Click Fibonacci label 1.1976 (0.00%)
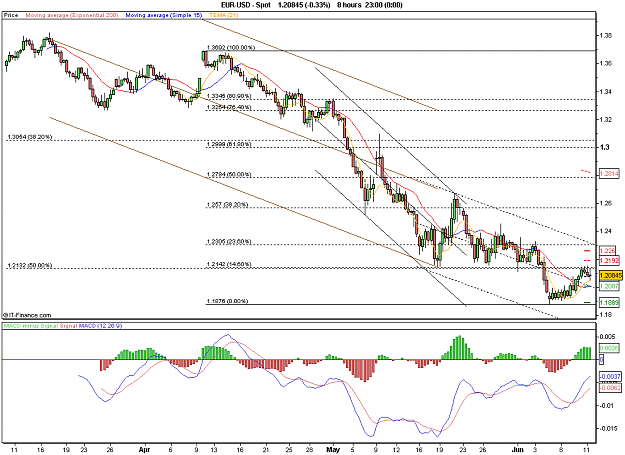 point(227,301)
